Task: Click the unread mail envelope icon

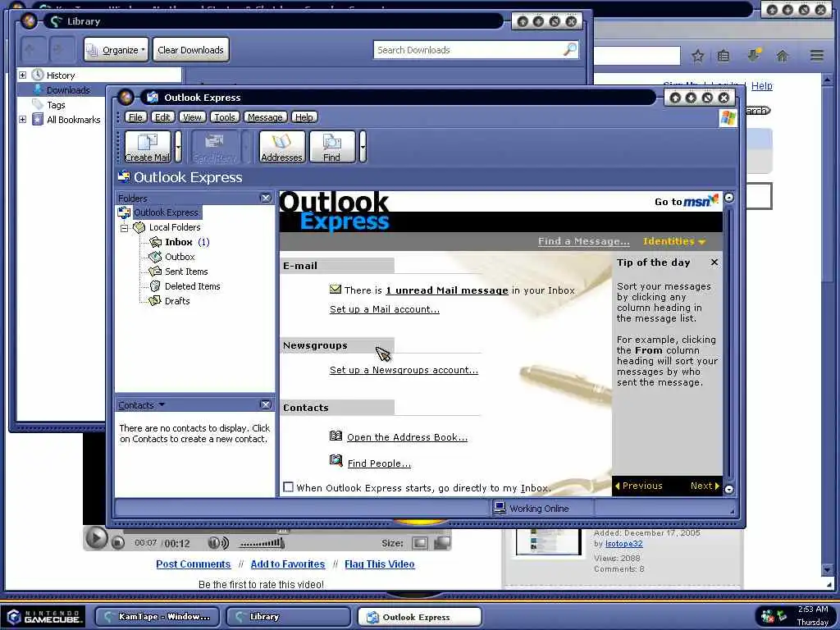Action: [336, 290]
